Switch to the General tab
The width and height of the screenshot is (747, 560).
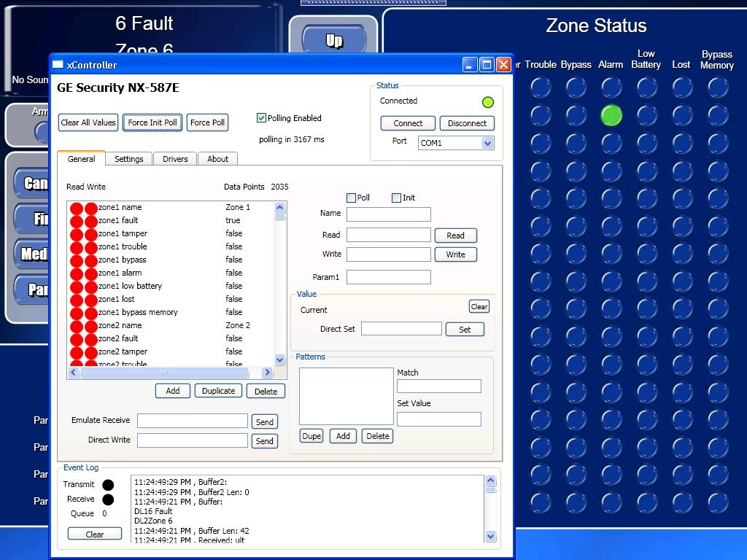pos(81,158)
